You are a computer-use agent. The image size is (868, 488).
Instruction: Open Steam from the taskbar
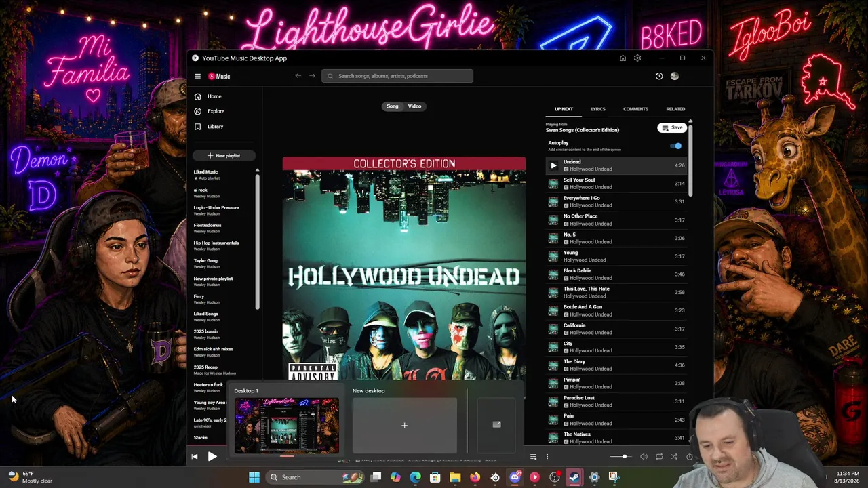(574, 477)
